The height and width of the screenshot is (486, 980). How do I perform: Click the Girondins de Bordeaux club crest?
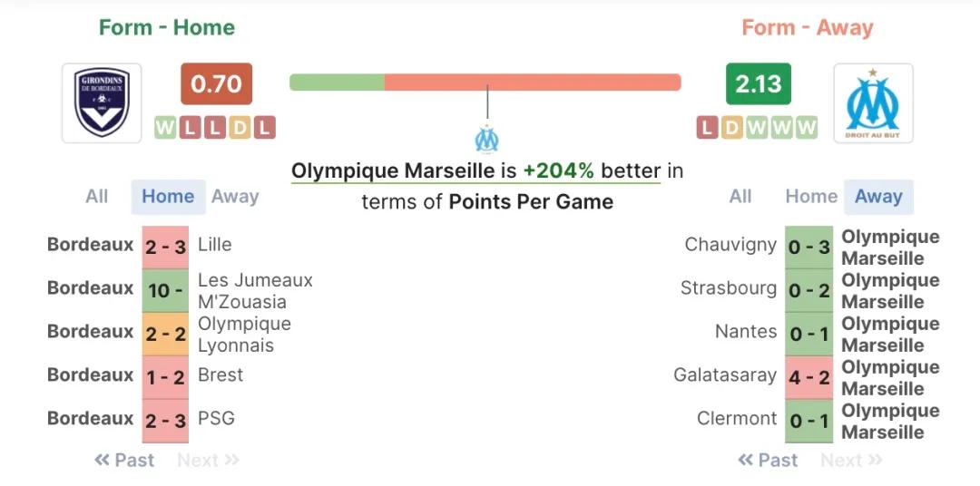coord(102,103)
